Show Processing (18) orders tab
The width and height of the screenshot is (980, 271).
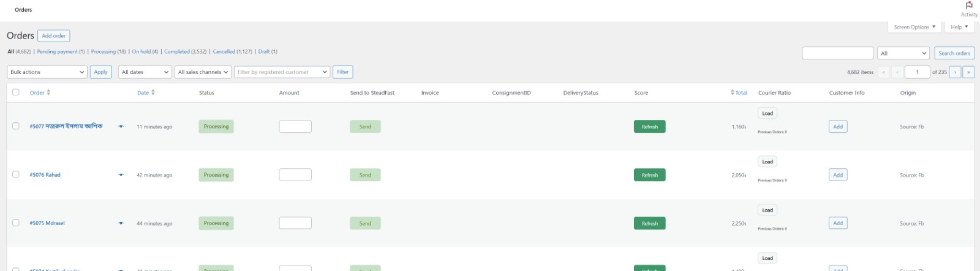108,52
